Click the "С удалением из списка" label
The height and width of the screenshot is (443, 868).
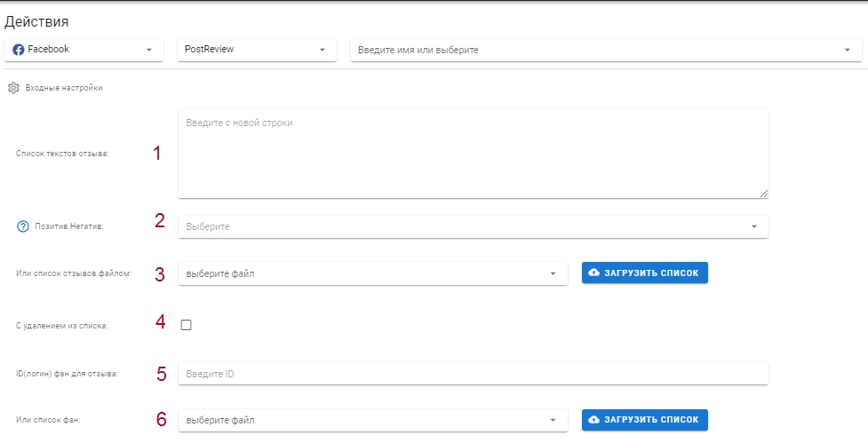point(62,326)
